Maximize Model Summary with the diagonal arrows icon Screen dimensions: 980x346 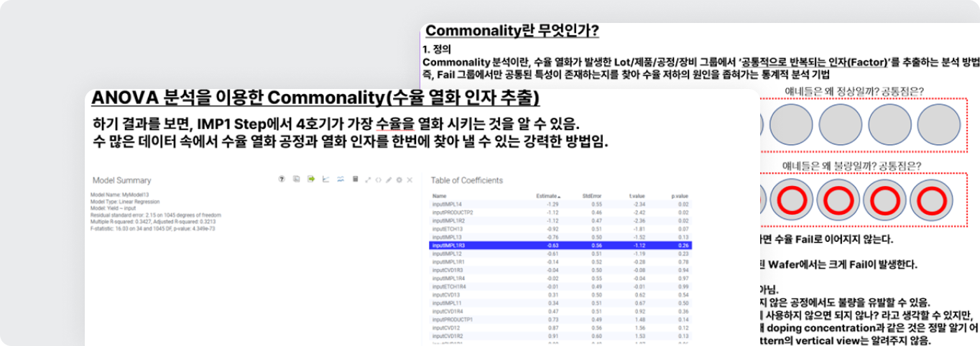point(369,179)
